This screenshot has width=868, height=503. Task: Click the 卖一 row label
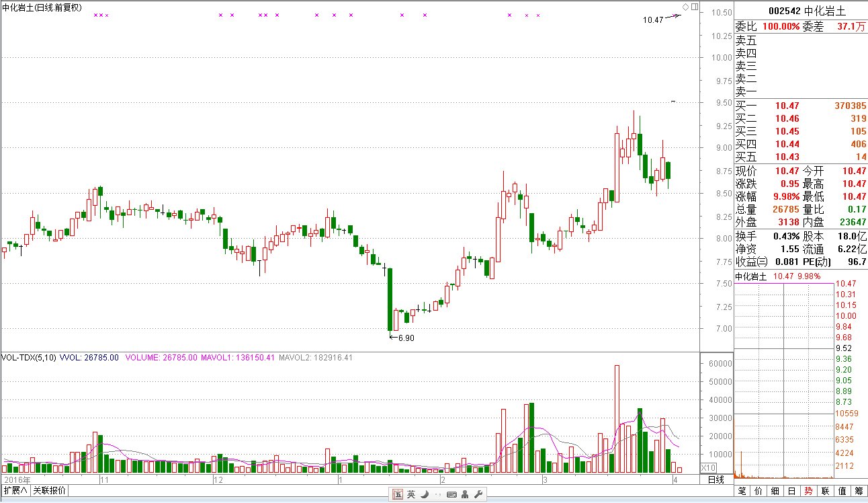[746, 91]
